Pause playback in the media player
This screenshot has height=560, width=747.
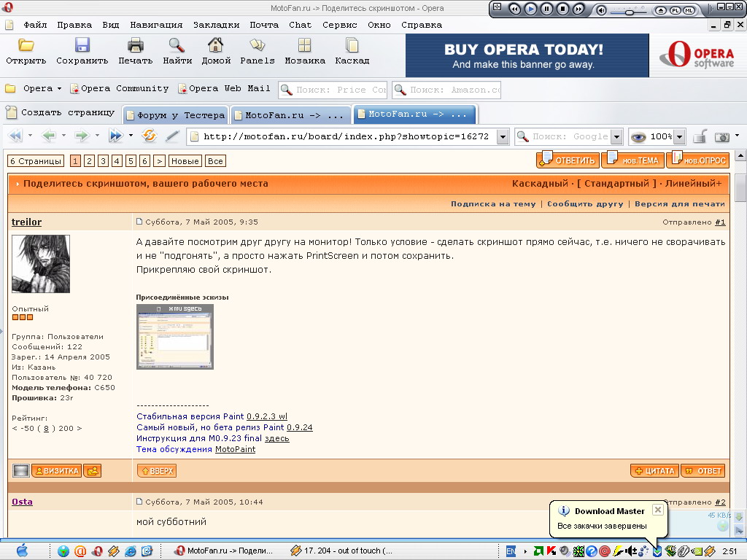click(x=547, y=9)
